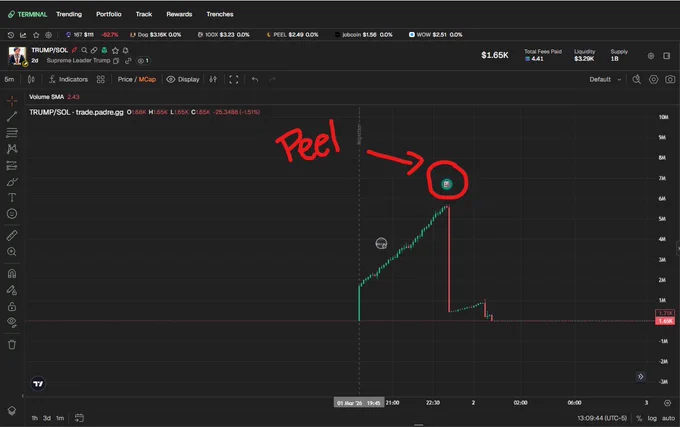Open the Trenches tab
The image size is (680, 427).
point(220,14)
